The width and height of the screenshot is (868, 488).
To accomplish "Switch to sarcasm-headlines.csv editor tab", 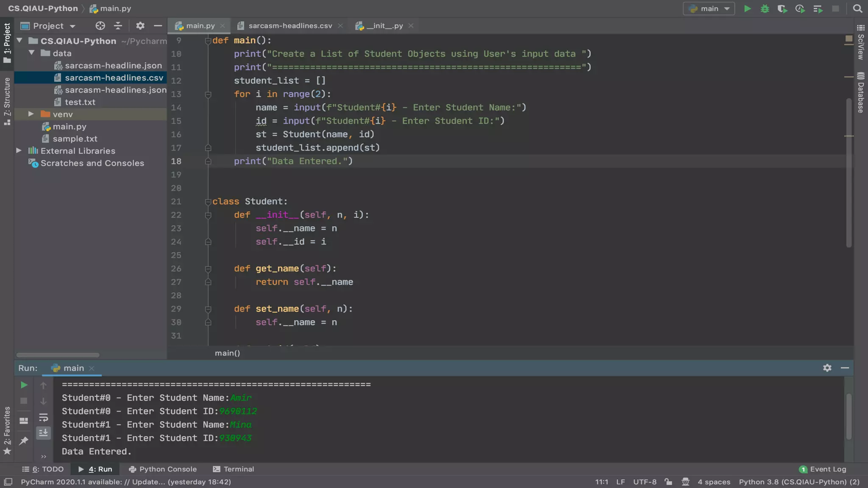I will pyautogui.click(x=290, y=26).
